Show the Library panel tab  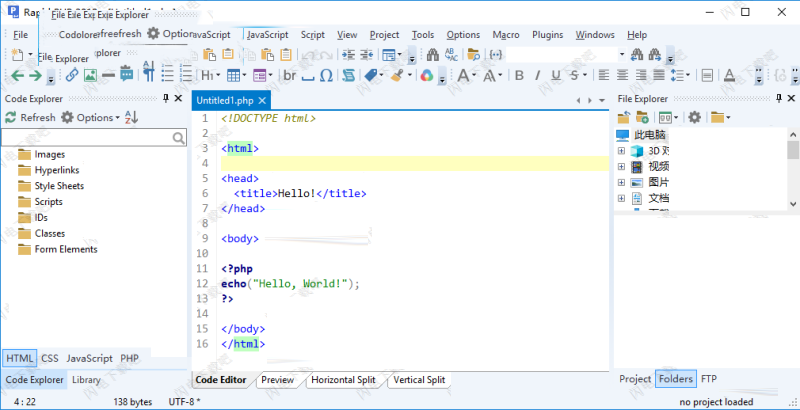86,380
